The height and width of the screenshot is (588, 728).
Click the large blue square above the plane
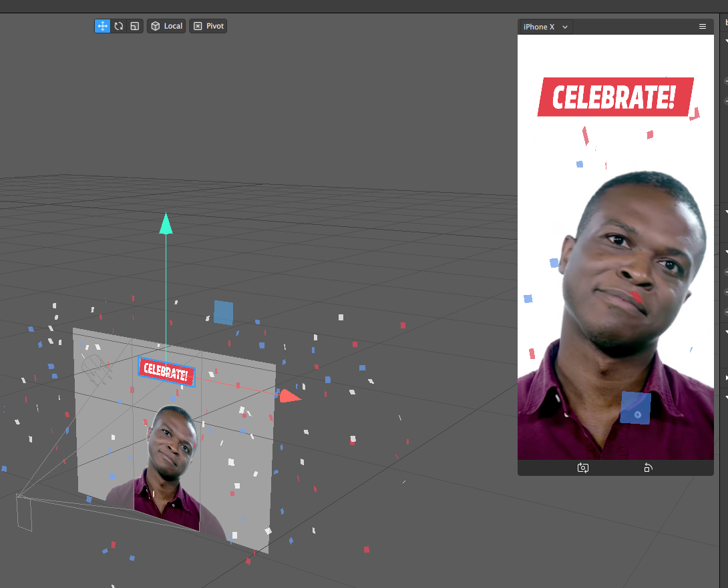[224, 312]
